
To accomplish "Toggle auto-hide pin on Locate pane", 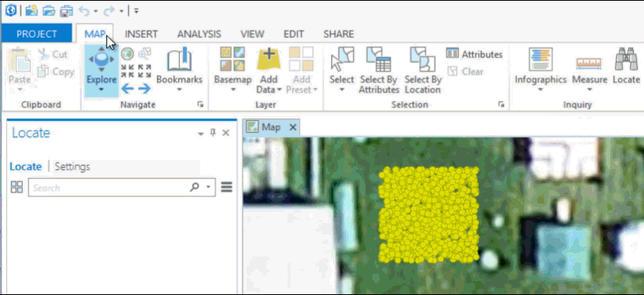I will point(213,133).
